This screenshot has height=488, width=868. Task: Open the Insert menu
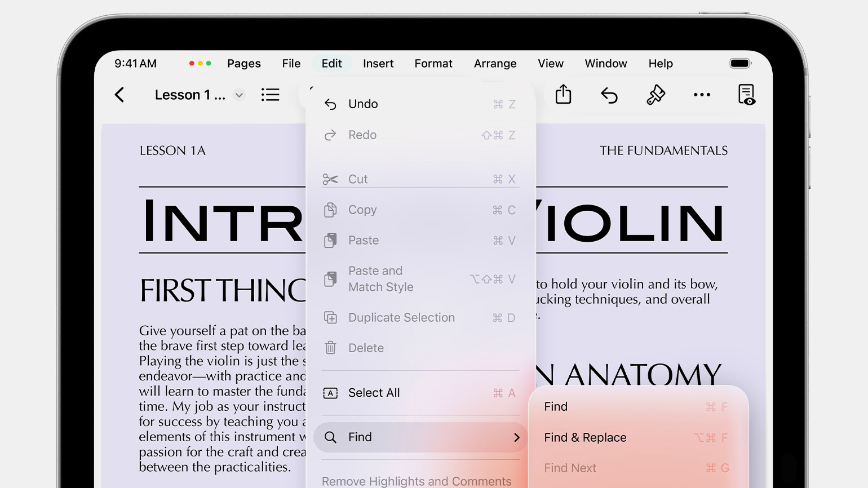[378, 64]
